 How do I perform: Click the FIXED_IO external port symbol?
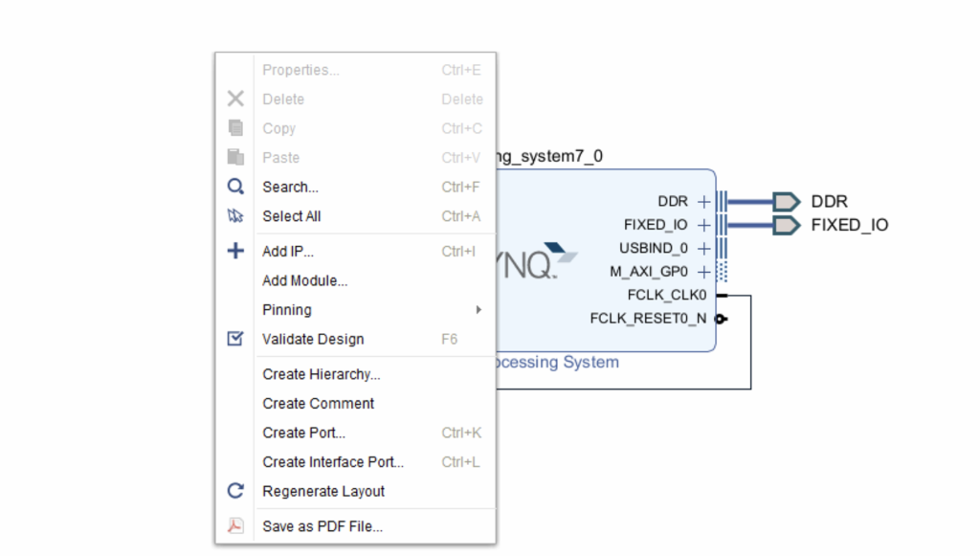pos(787,226)
